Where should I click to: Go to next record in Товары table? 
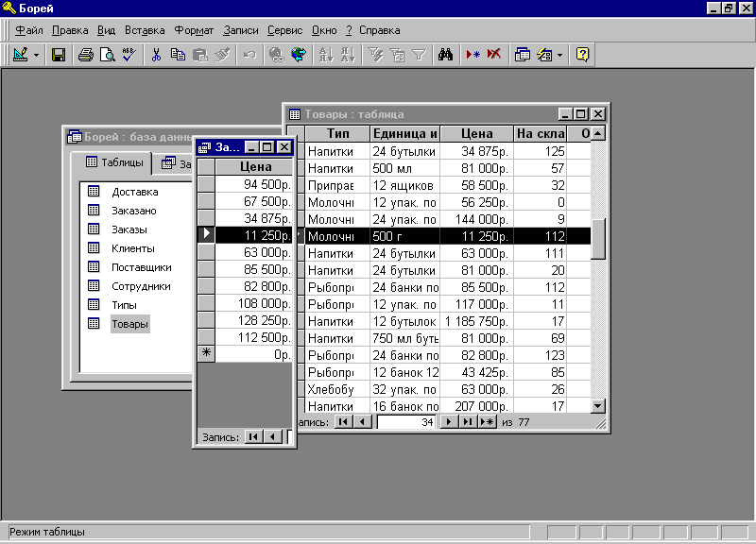451,421
